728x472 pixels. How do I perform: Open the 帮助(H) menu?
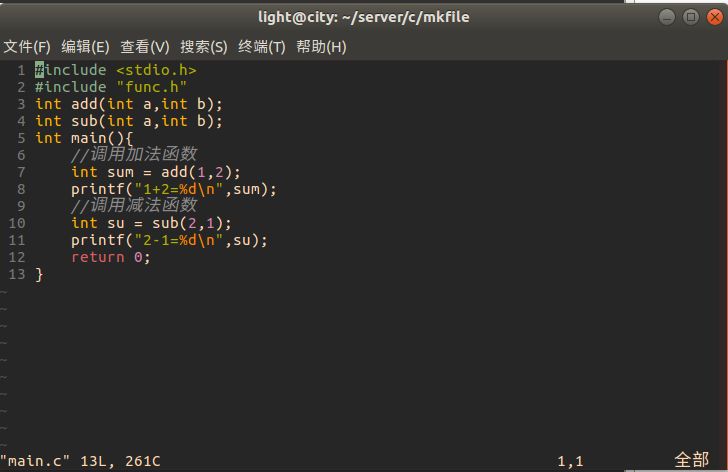click(321, 47)
